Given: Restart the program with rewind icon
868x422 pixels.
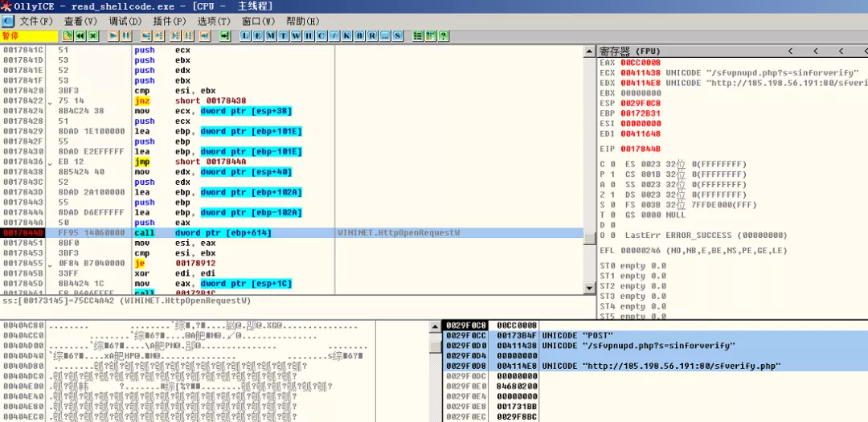Looking at the screenshot, I should 80,36.
